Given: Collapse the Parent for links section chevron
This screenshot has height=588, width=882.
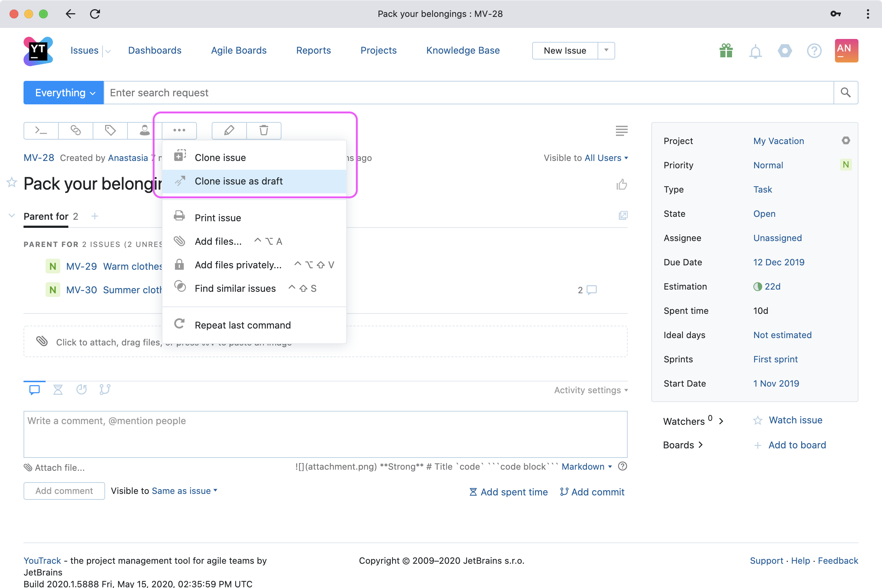Looking at the screenshot, I should click(12, 216).
